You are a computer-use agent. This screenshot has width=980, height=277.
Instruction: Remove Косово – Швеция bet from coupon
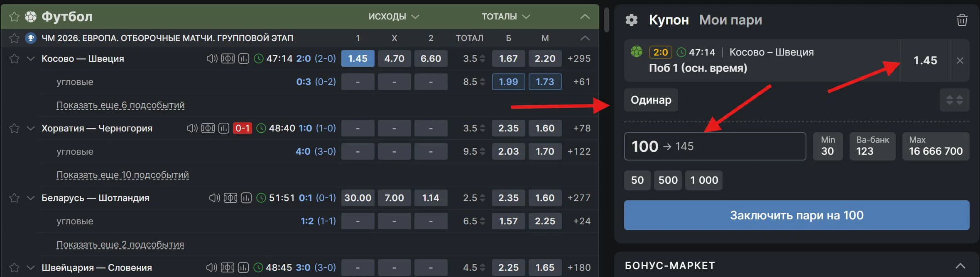tap(960, 61)
